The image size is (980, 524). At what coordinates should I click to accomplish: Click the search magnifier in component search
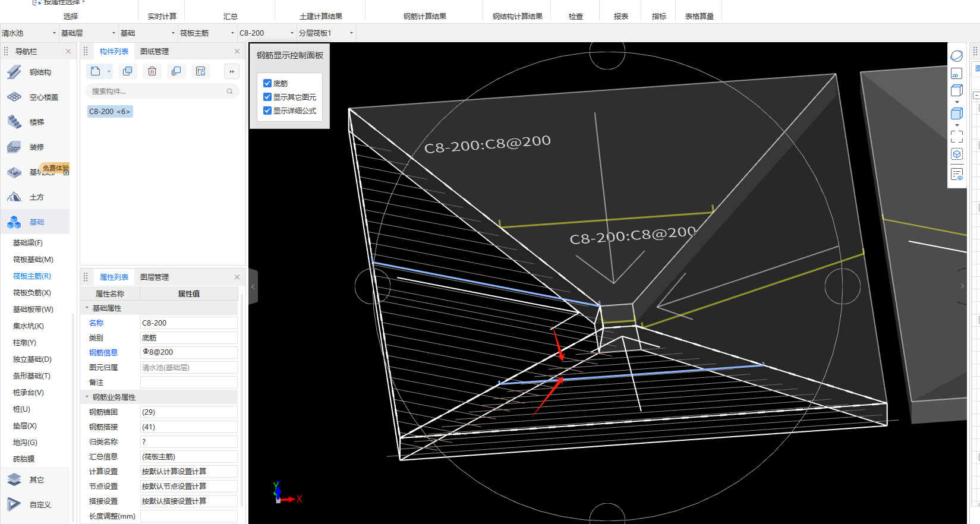pos(229,91)
